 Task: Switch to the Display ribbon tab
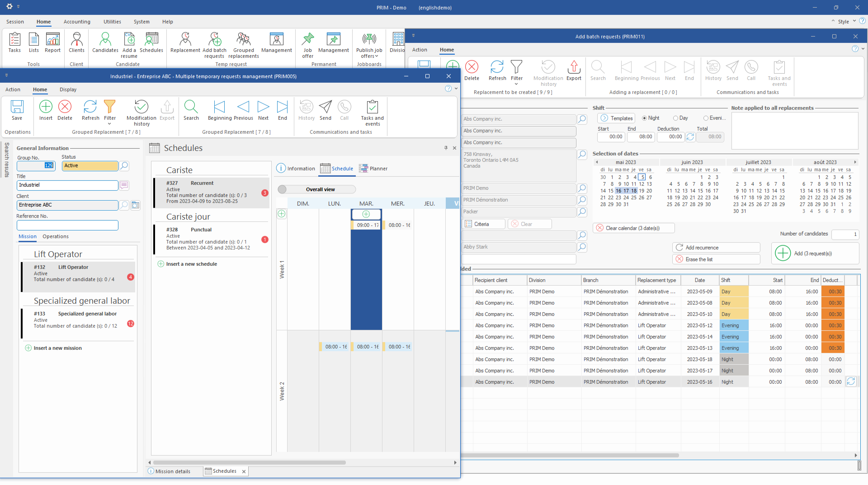[x=68, y=89]
